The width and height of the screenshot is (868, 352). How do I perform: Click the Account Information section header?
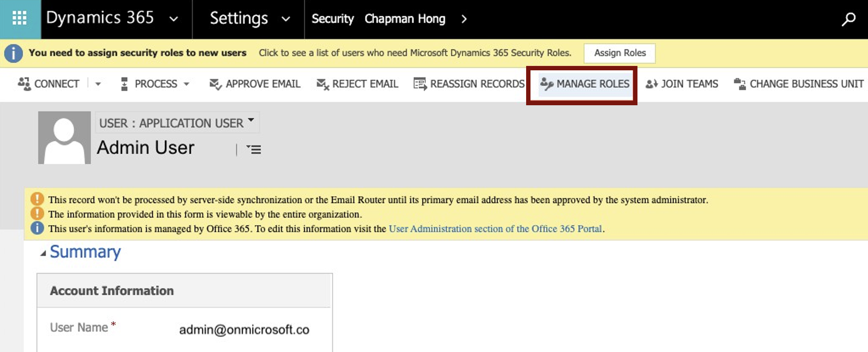[112, 291]
